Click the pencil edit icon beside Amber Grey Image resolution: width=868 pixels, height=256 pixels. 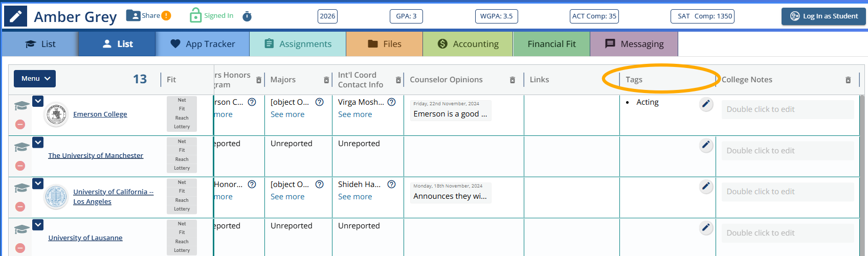(16, 16)
